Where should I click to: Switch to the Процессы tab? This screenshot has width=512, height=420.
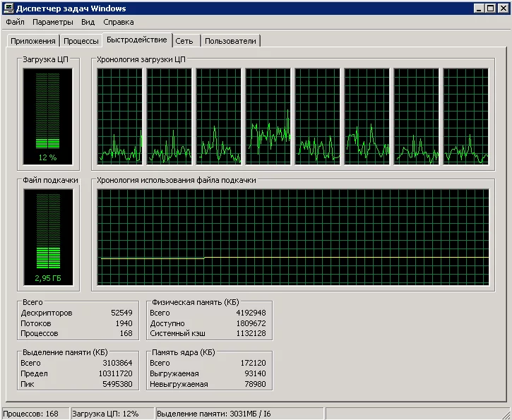click(81, 41)
